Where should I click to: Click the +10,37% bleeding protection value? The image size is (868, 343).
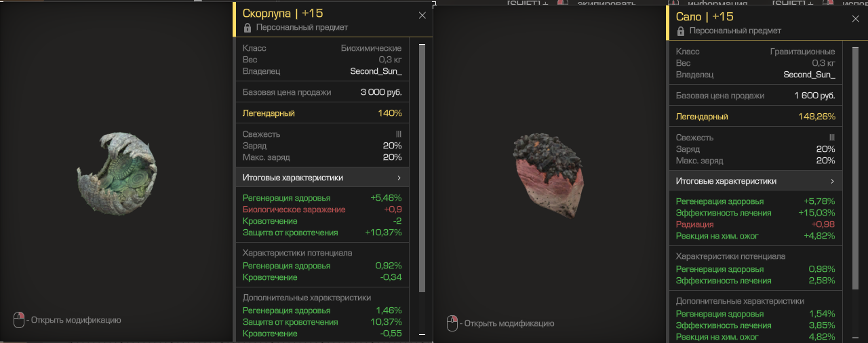(x=384, y=233)
